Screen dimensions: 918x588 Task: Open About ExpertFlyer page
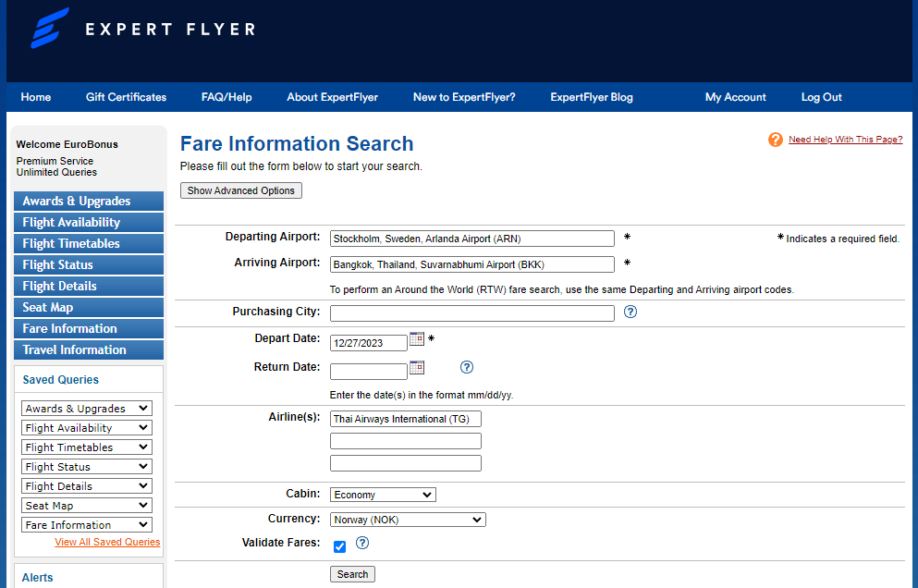pos(333,97)
